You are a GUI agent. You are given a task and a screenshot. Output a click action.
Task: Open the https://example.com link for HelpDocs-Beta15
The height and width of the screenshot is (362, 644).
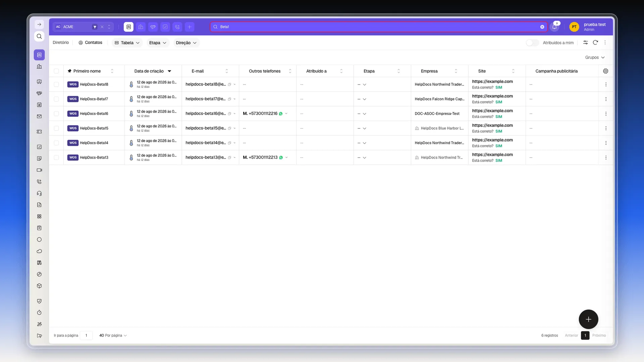(x=492, y=125)
